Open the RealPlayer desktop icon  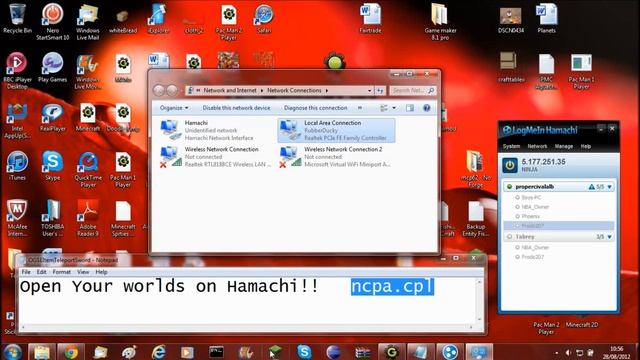coord(53,117)
